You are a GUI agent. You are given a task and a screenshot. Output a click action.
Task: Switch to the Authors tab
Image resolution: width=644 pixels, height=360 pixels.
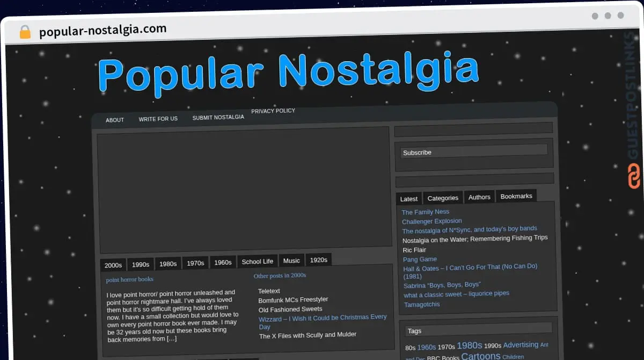(x=479, y=197)
